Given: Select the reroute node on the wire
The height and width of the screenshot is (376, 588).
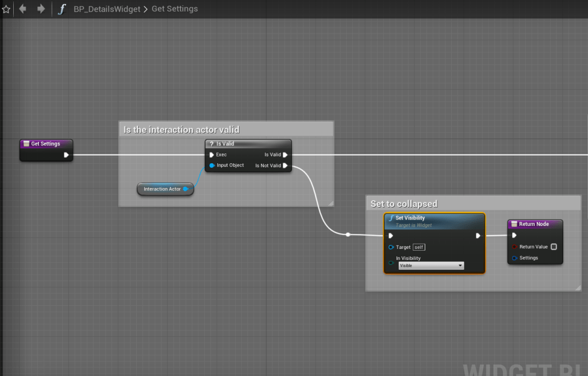Looking at the screenshot, I should click(x=348, y=234).
